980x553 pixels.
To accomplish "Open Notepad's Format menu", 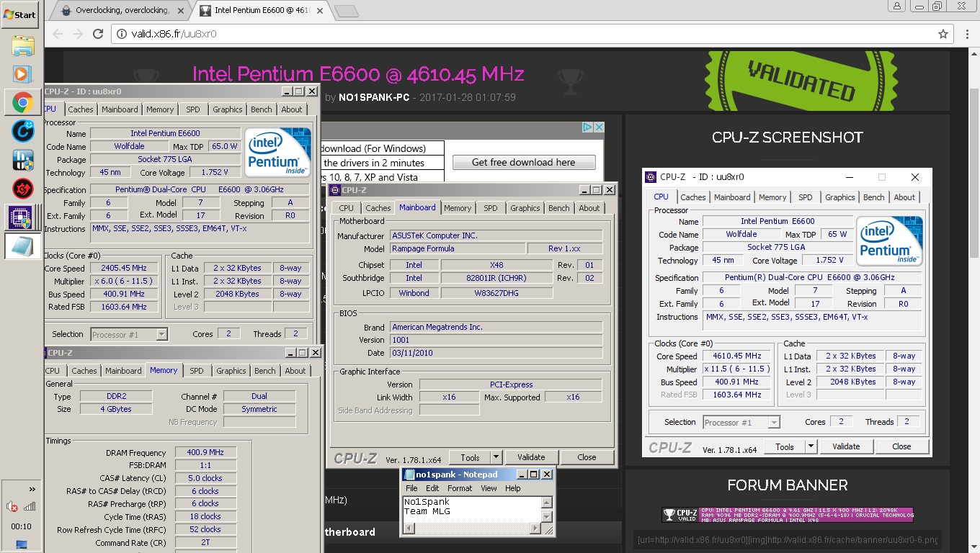I will click(460, 488).
